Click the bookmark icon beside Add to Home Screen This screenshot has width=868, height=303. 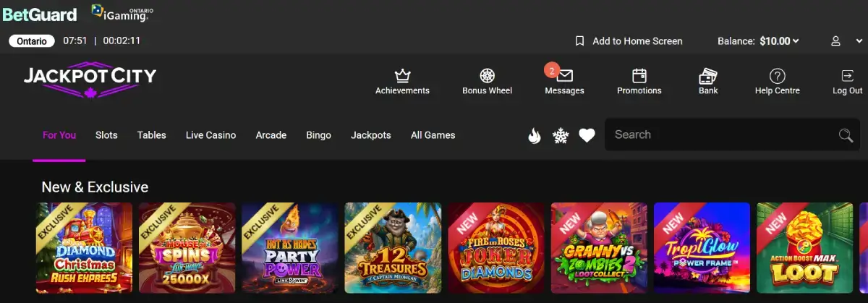[579, 41]
